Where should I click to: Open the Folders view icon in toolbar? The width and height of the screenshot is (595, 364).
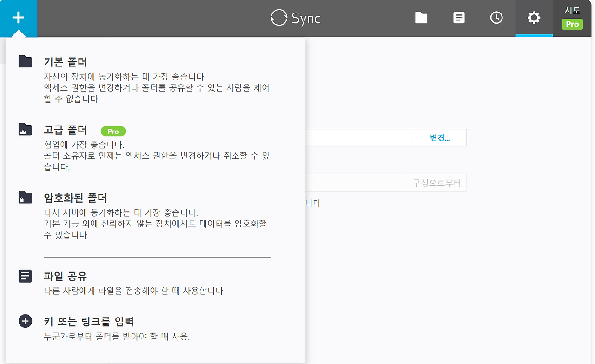click(x=421, y=18)
